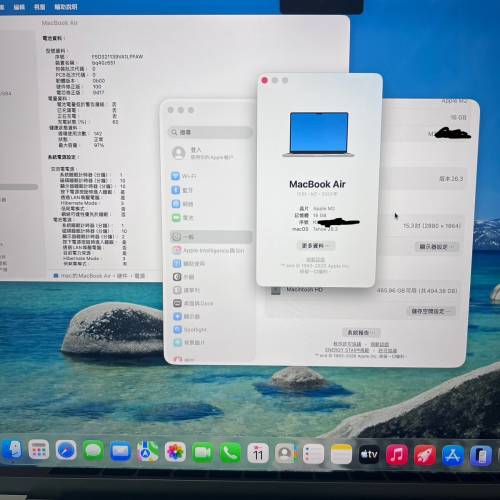Click the System Report (系統報告) button

pos(361,332)
